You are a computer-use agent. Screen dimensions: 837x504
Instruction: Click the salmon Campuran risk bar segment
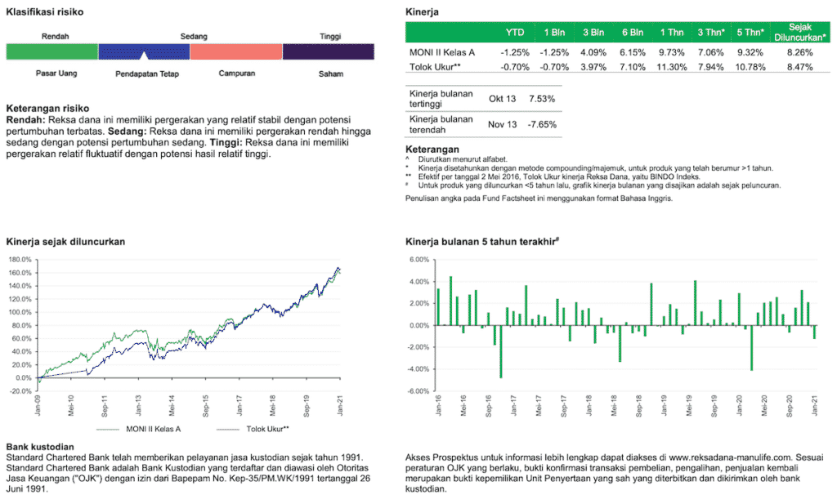click(x=236, y=51)
